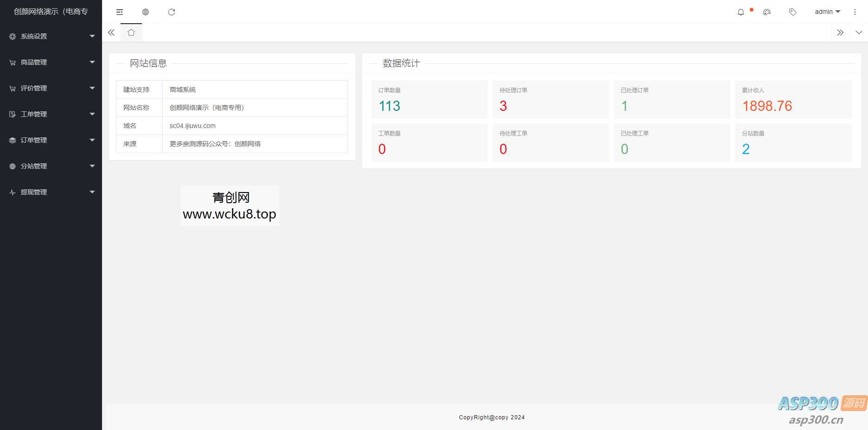Image resolution: width=868 pixels, height=430 pixels.
Task: Click the refresh page icon
Action: [x=172, y=12]
